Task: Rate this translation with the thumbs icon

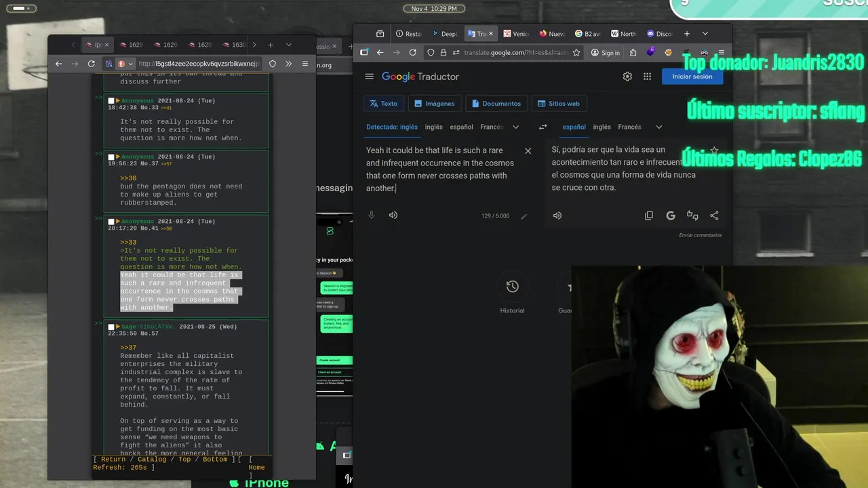Action: 692,216
